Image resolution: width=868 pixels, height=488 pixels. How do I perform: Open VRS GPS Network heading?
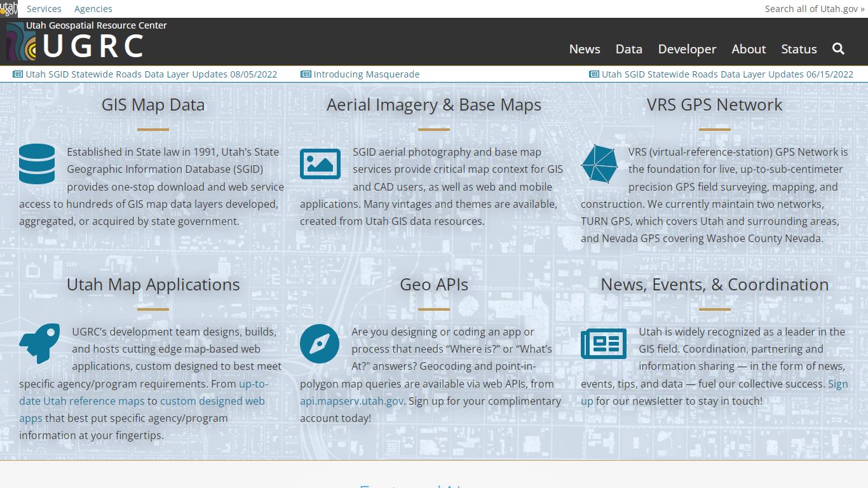[x=715, y=105]
